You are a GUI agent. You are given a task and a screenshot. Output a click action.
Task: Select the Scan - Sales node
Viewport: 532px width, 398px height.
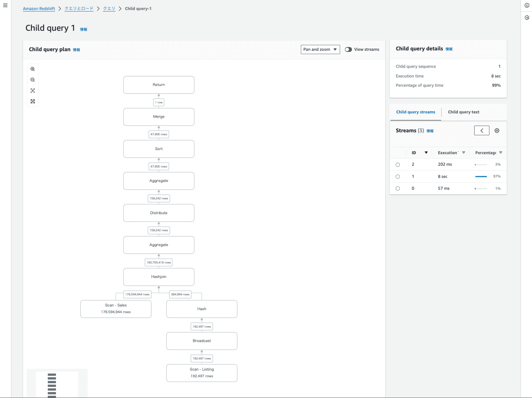click(116, 309)
